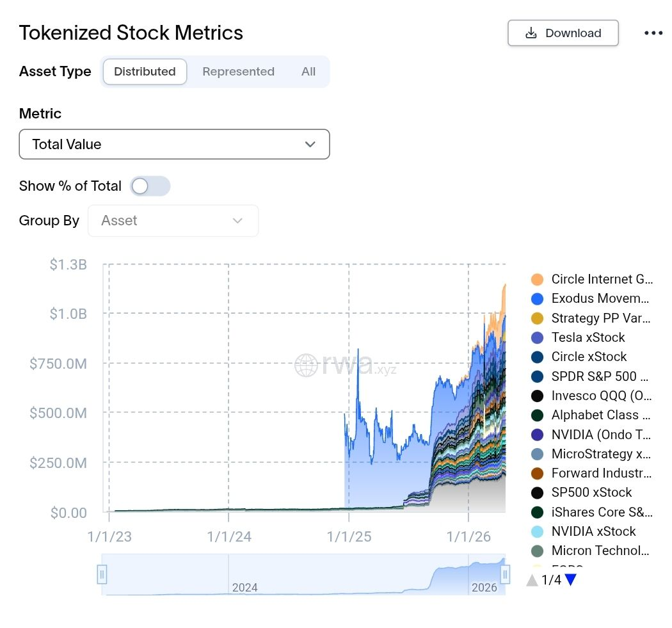Toggle Tesla xStock legend marker

coord(538,337)
